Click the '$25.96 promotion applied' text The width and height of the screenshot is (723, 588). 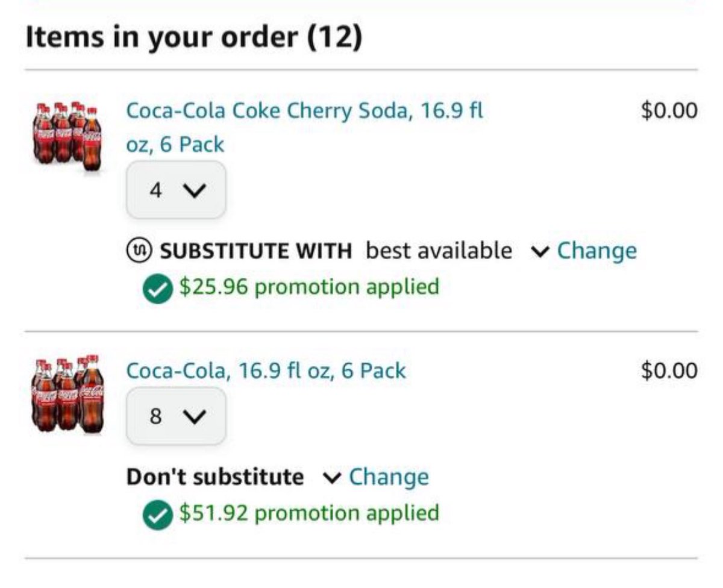point(308,286)
